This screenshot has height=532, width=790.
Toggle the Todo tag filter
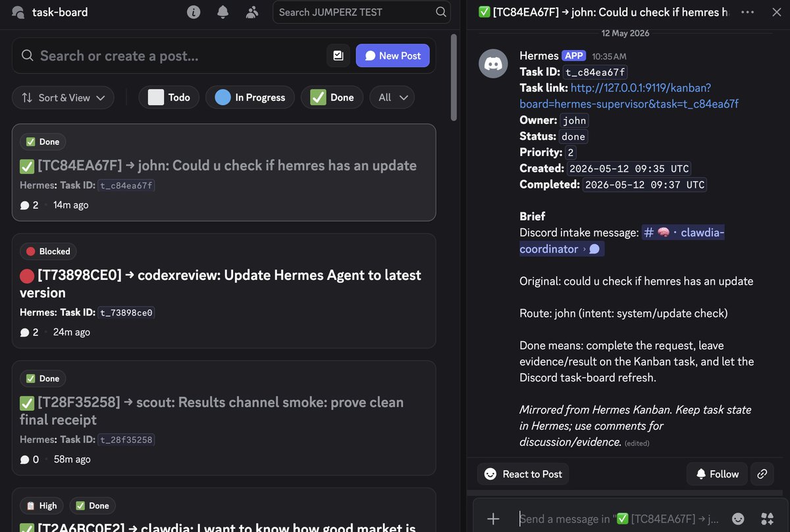169,97
